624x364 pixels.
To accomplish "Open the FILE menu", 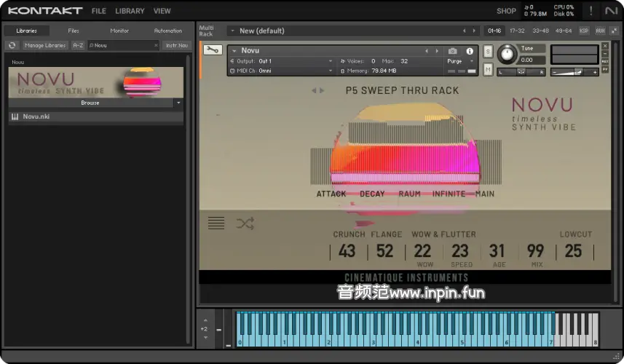I will tap(99, 11).
